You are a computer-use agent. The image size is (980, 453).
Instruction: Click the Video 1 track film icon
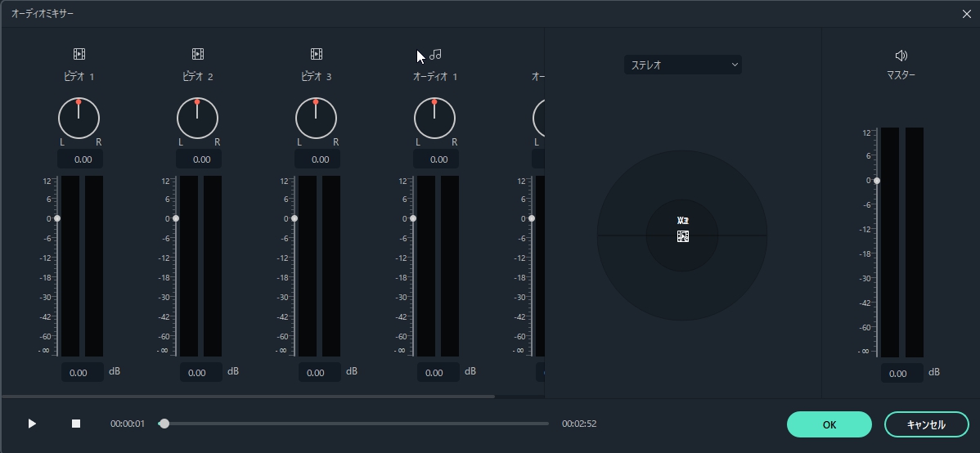click(x=79, y=54)
